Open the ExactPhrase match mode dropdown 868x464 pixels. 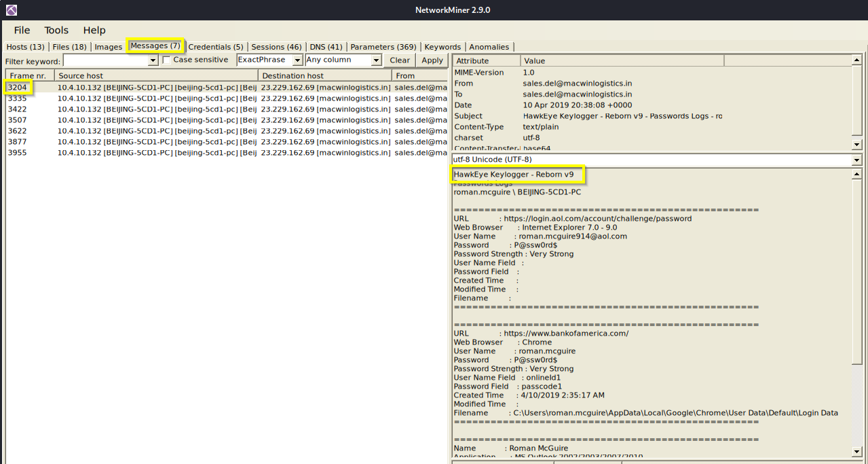pos(297,60)
